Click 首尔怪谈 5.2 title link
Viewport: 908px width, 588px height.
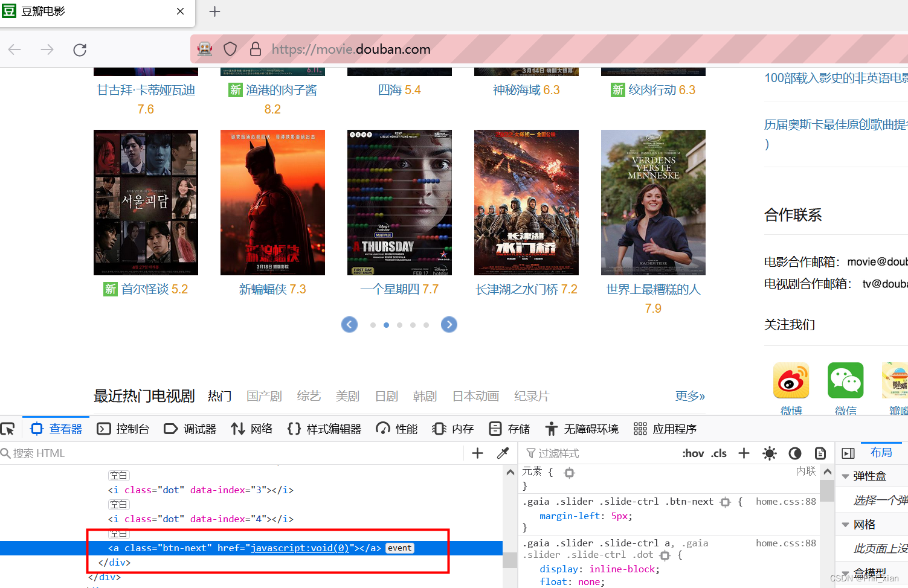pos(155,289)
